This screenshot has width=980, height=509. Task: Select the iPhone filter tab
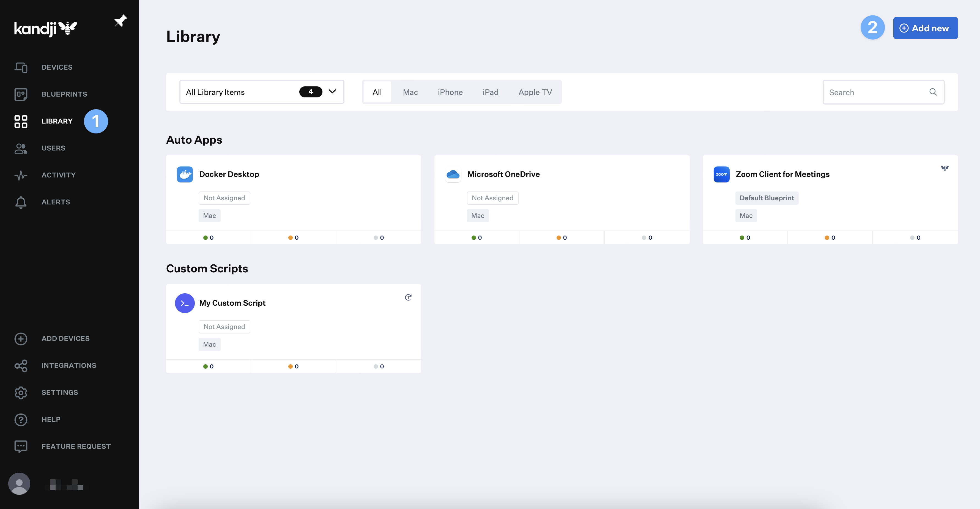click(x=450, y=92)
